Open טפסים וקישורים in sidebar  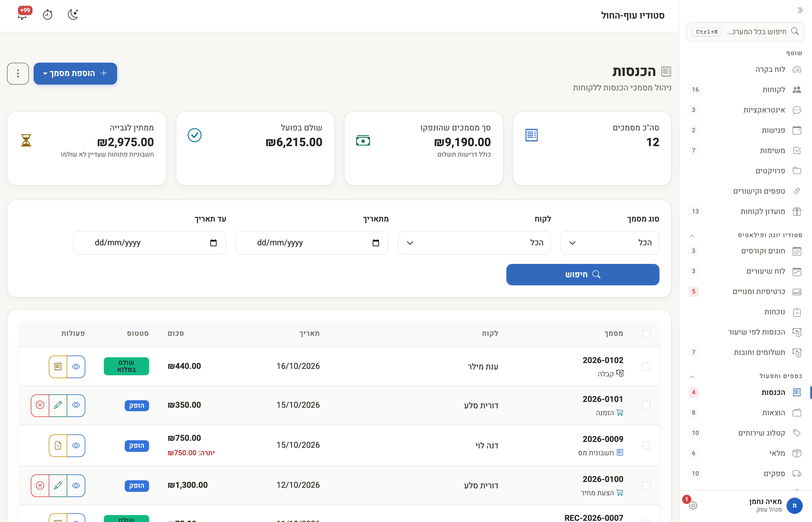point(745,191)
